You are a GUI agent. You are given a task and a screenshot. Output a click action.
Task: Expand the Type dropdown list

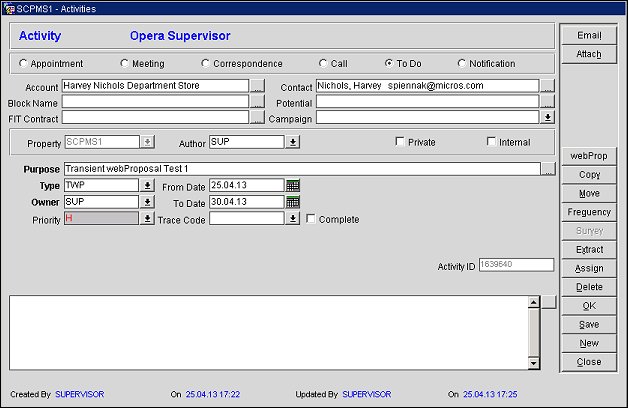click(x=147, y=185)
